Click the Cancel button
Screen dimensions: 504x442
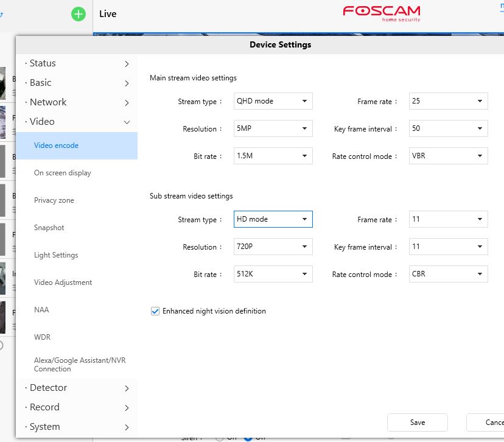(485, 423)
